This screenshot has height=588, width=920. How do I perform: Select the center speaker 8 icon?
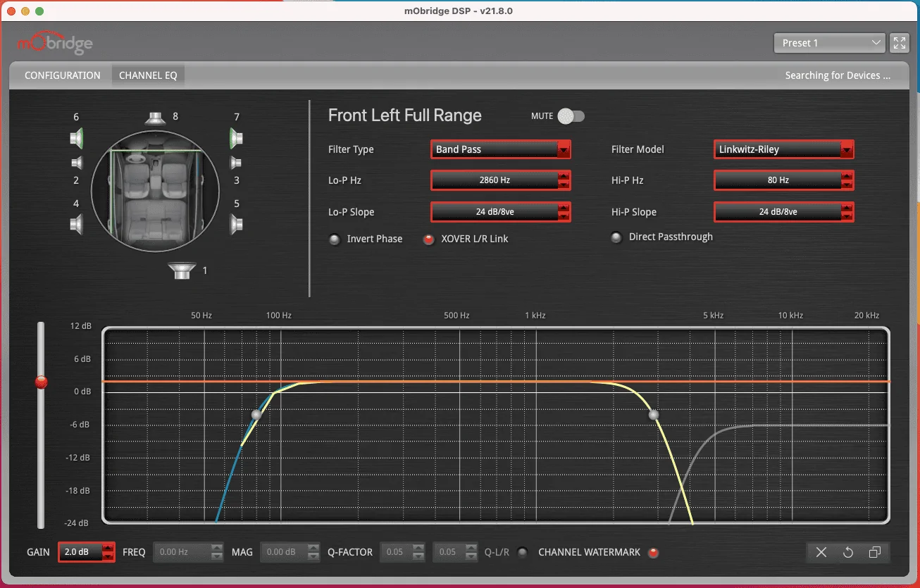[156, 118]
